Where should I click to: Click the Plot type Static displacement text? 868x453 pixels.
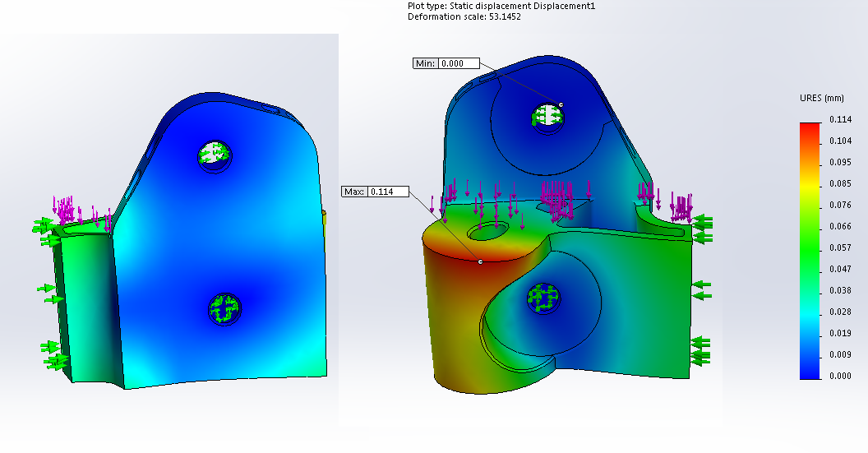(501, 6)
